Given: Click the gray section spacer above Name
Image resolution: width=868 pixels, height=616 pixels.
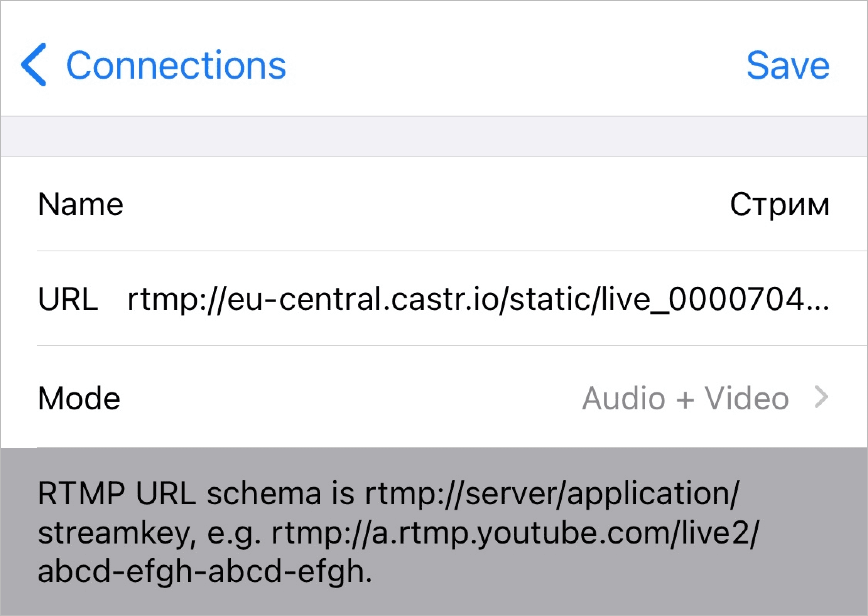Looking at the screenshot, I should pyautogui.click(x=434, y=136).
